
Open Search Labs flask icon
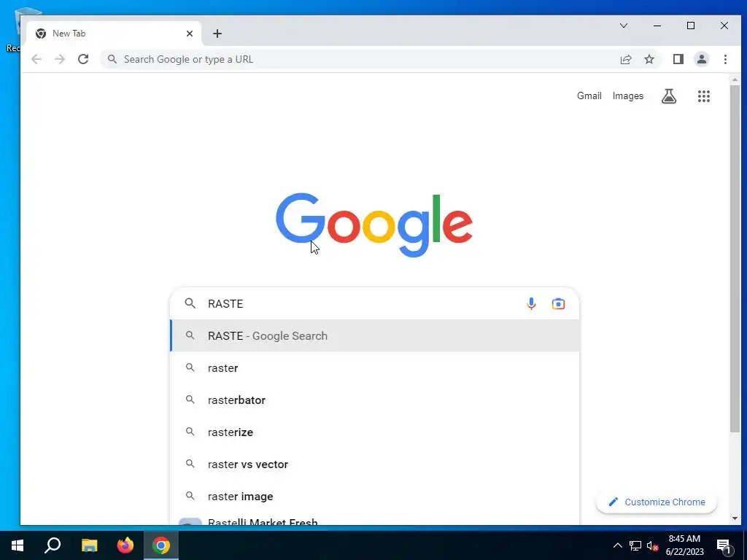pyautogui.click(x=669, y=96)
